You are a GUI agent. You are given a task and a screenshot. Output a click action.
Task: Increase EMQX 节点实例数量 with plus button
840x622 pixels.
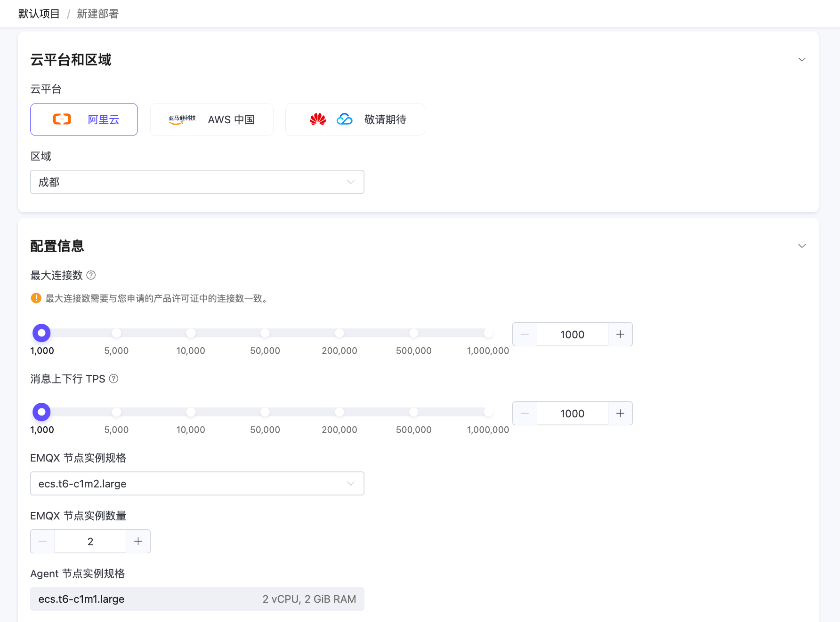point(138,541)
